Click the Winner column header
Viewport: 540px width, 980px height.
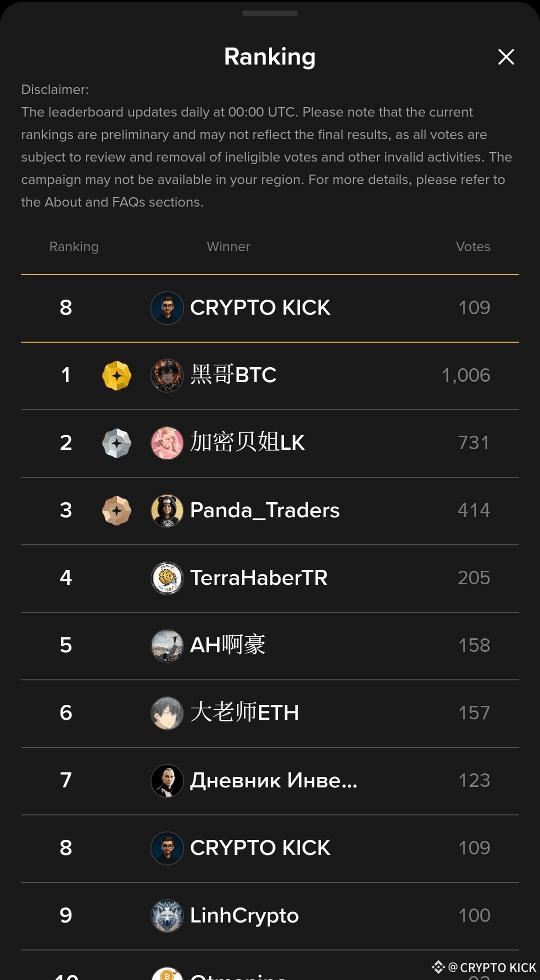[x=228, y=247]
